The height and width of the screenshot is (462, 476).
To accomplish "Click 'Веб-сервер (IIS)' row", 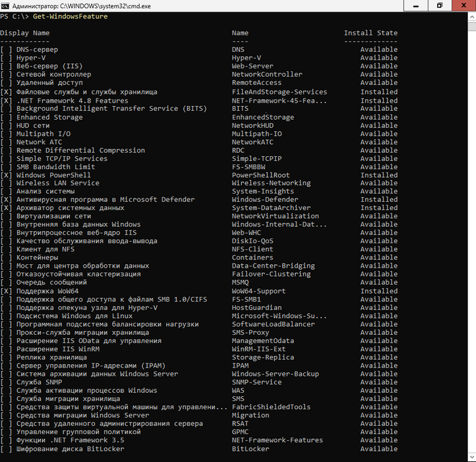I will pyautogui.click(x=49, y=66).
